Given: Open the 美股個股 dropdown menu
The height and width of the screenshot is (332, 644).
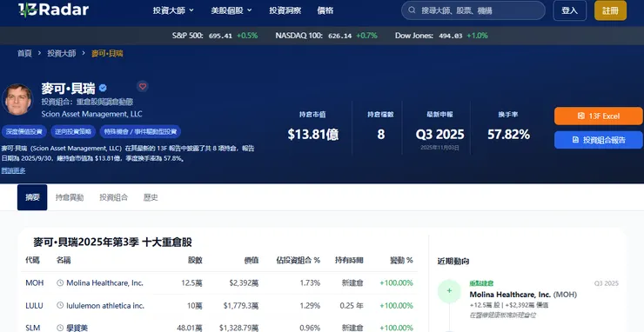Looking at the screenshot, I should (231, 10).
